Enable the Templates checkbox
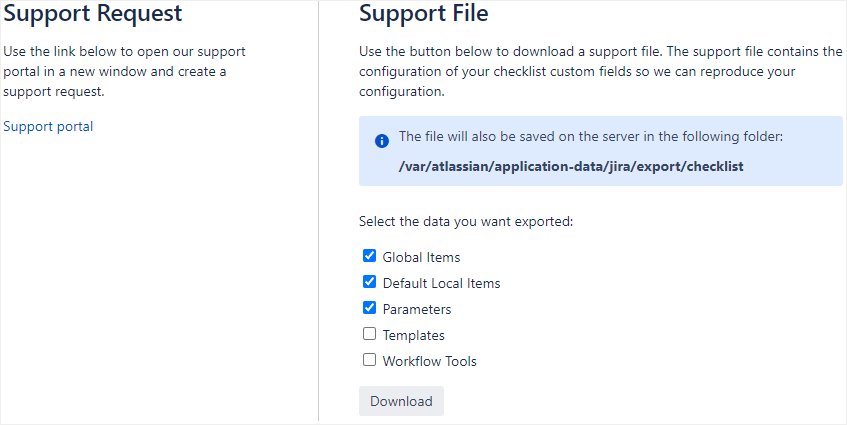Viewport: 847px width, 425px height. tap(369, 334)
